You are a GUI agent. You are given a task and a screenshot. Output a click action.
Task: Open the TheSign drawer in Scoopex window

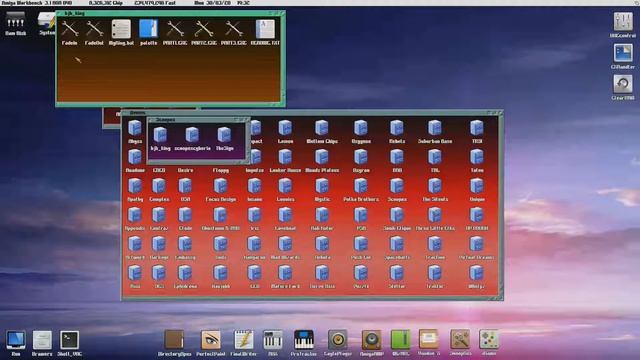coord(224,135)
